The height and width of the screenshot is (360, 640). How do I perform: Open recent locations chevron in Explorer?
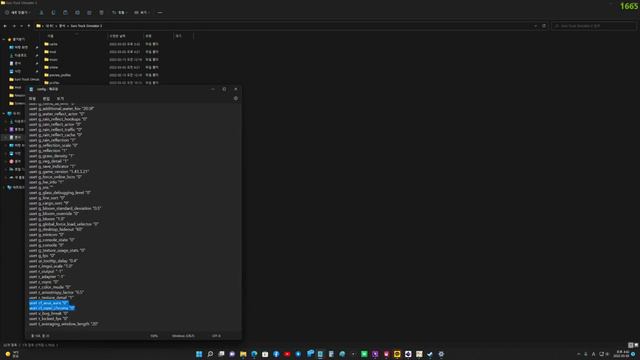[21, 26]
